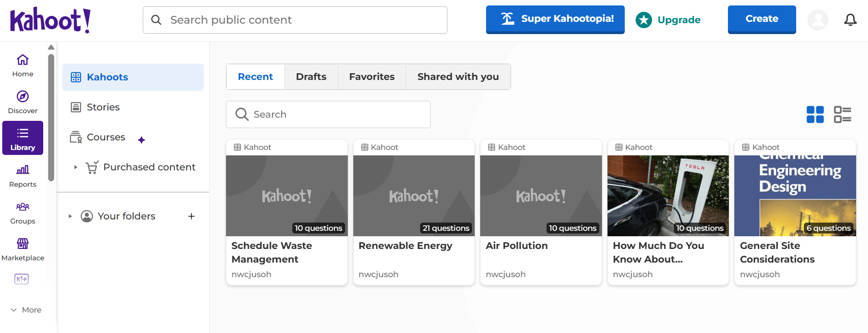Switch to the Drafts tab
Image resolution: width=868 pixels, height=333 pixels.
click(311, 77)
